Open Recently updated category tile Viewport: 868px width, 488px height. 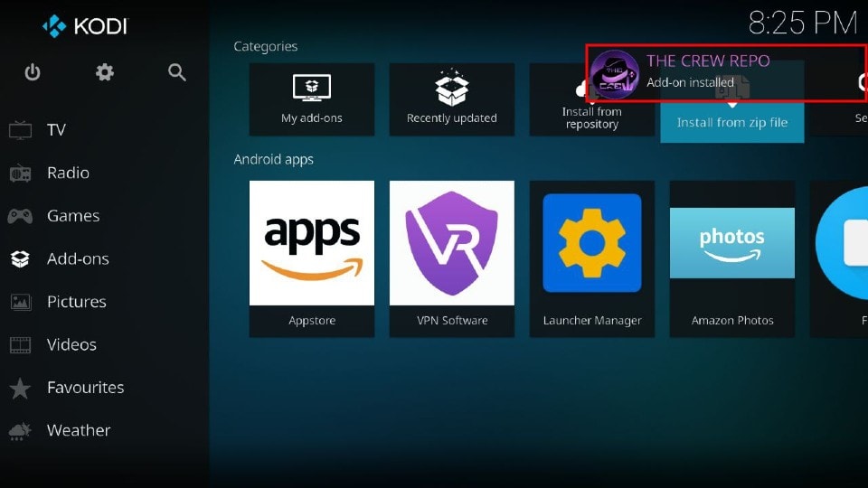(x=452, y=99)
